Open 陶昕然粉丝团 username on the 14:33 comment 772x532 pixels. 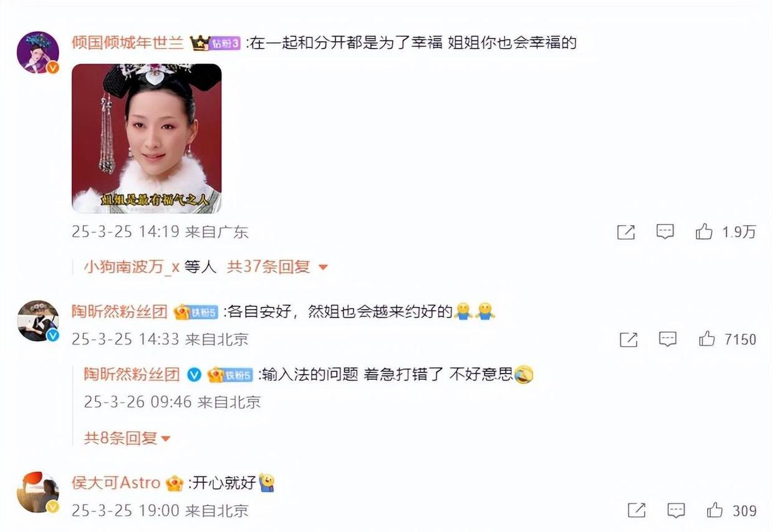pos(120,311)
